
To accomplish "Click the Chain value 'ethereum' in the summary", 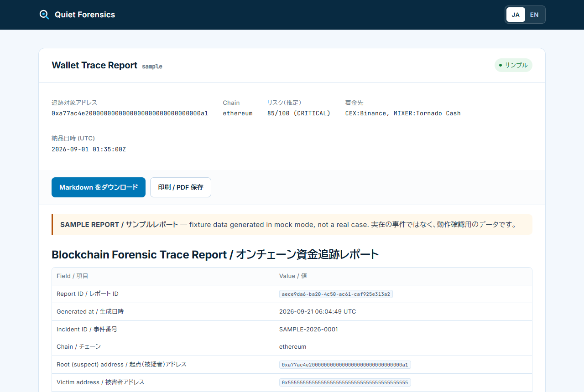I will pyautogui.click(x=237, y=113).
